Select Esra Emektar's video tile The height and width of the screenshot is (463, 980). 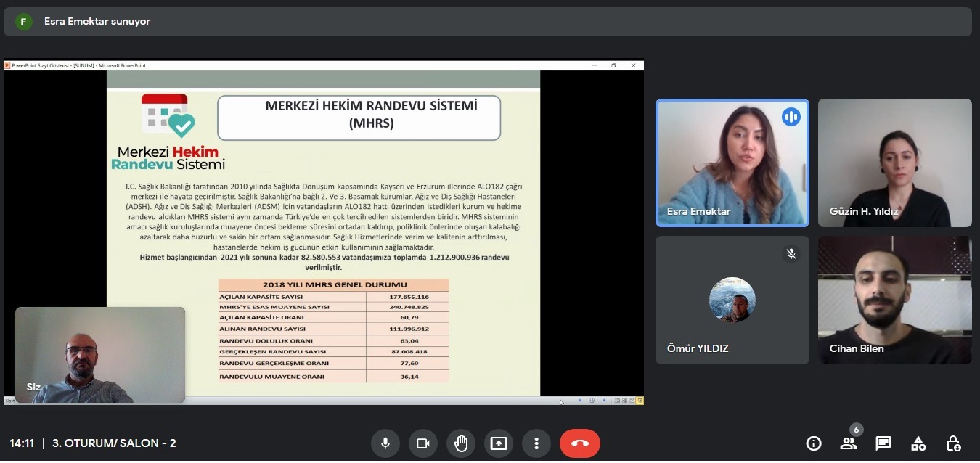click(732, 163)
